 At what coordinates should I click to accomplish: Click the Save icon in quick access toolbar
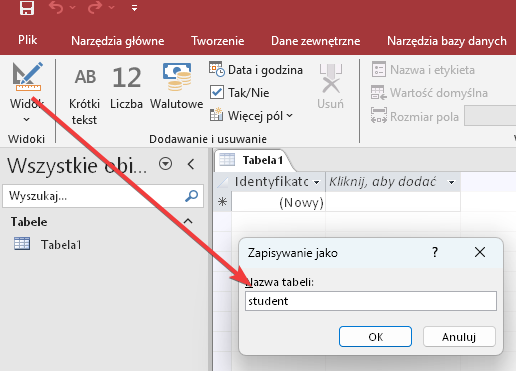coord(27,7)
